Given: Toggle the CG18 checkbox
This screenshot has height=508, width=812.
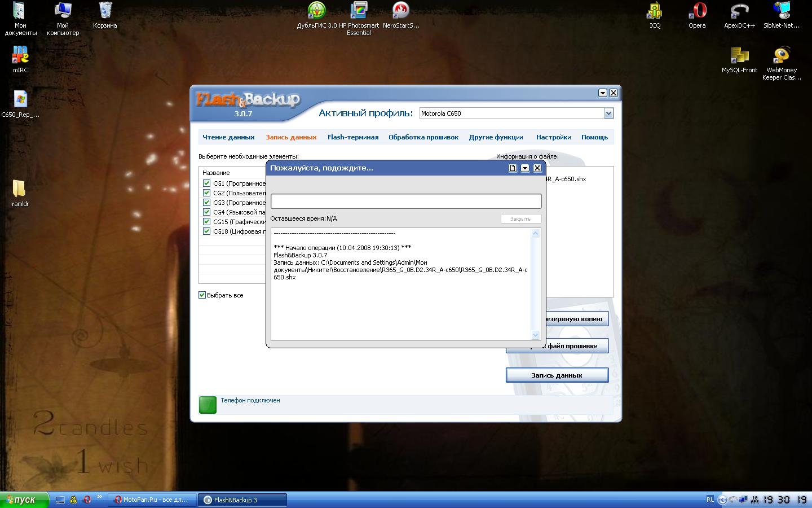Looking at the screenshot, I should pyautogui.click(x=206, y=231).
